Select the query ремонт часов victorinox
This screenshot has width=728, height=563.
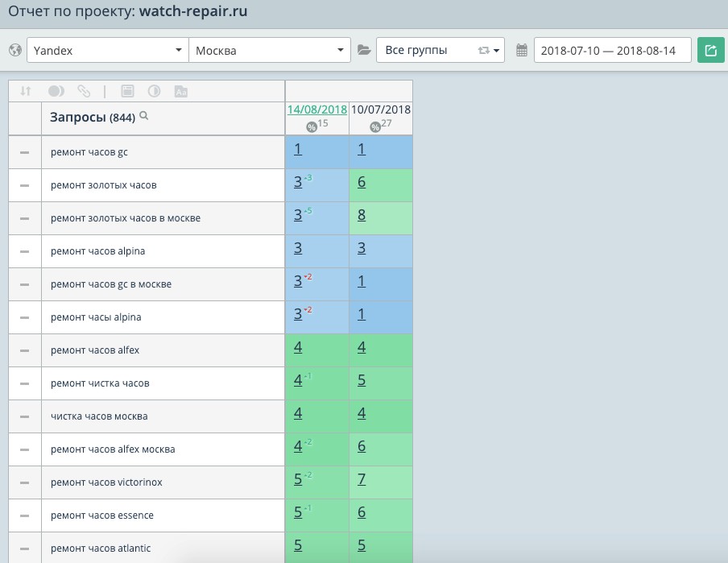106,482
